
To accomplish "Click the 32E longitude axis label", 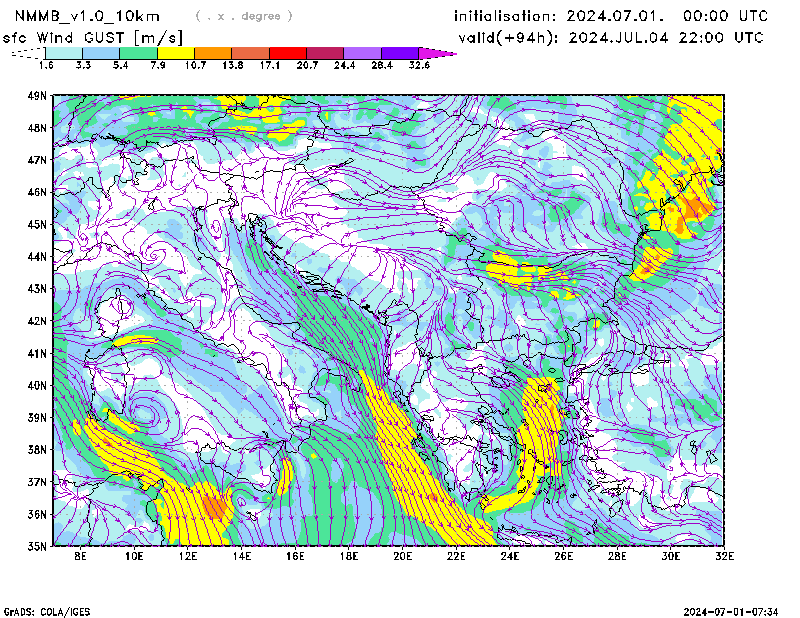I will coord(723,556).
